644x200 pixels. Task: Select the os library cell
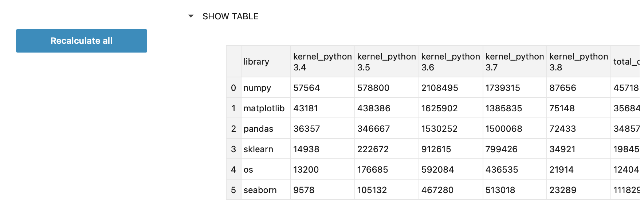(x=248, y=170)
